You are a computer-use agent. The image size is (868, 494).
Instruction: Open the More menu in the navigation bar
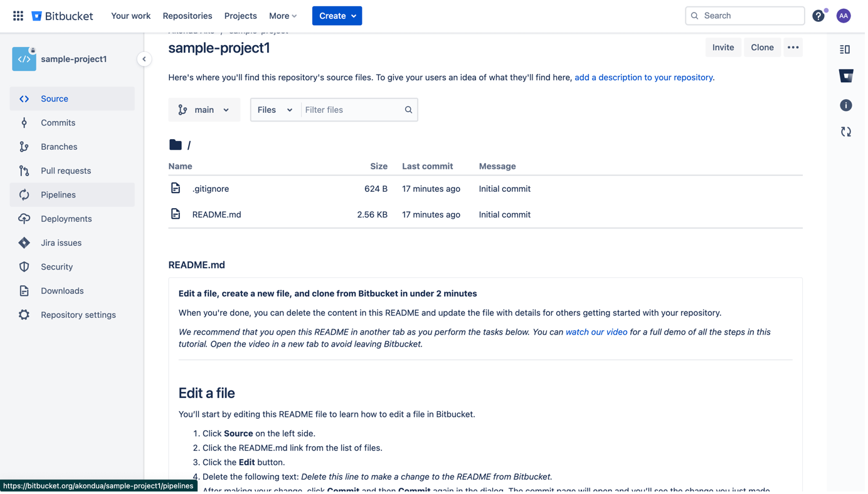click(x=282, y=16)
